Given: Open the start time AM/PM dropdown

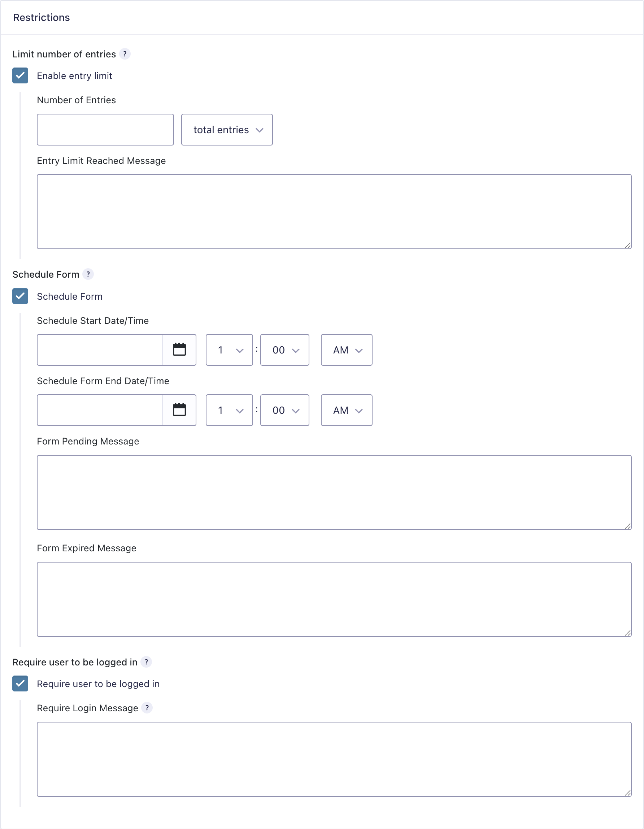Looking at the screenshot, I should 346,350.
